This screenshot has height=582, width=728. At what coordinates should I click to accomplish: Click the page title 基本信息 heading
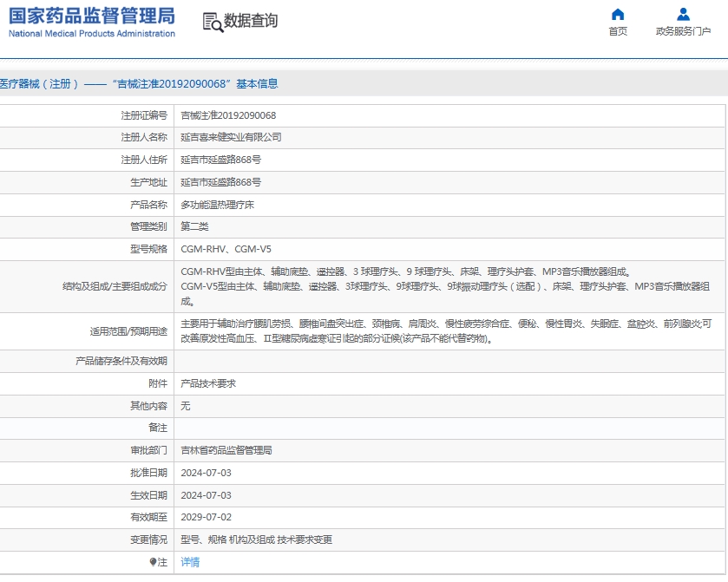(257, 83)
